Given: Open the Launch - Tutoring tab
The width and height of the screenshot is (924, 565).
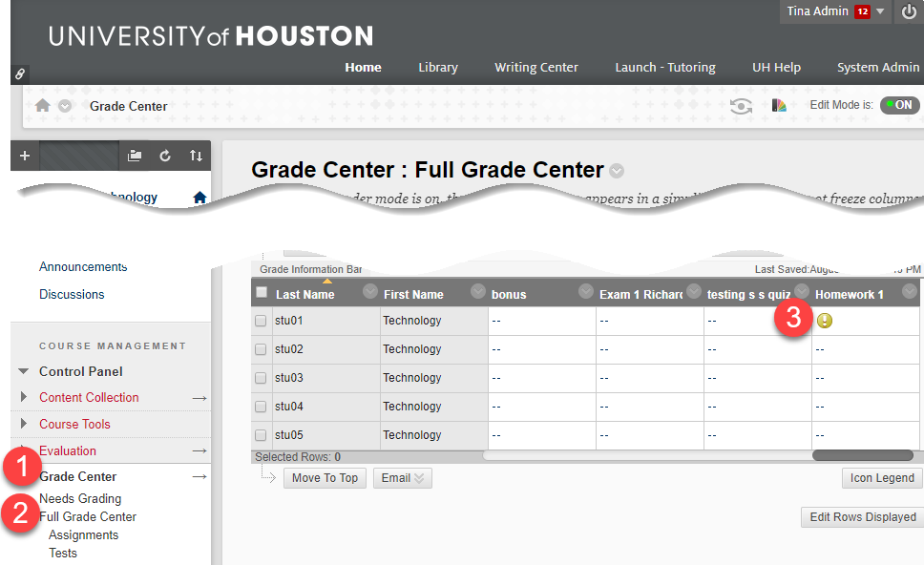Looking at the screenshot, I should pyautogui.click(x=665, y=67).
